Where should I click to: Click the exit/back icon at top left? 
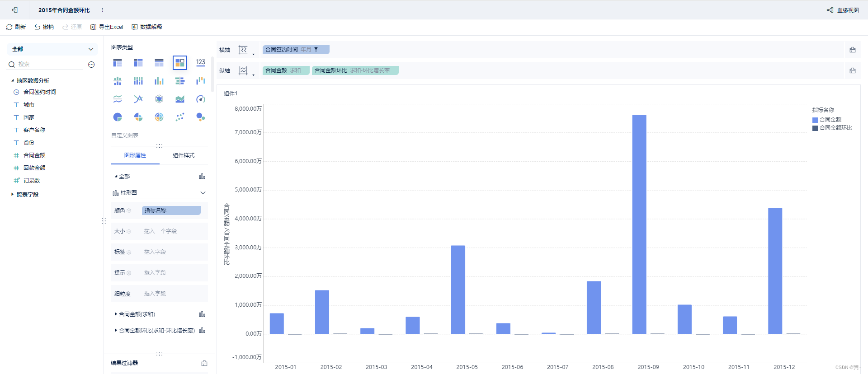pyautogui.click(x=15, y=10)
